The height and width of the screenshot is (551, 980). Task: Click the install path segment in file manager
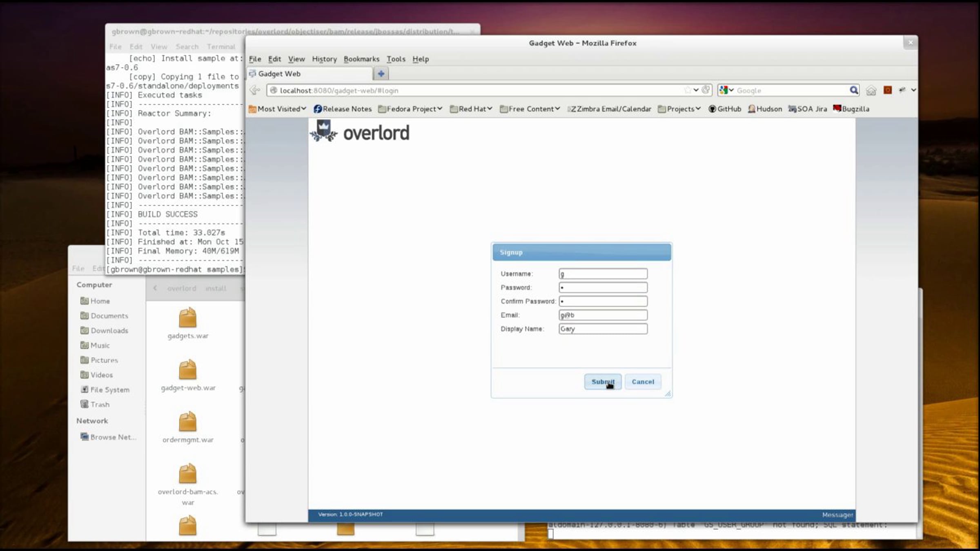(x=216, y=288)
